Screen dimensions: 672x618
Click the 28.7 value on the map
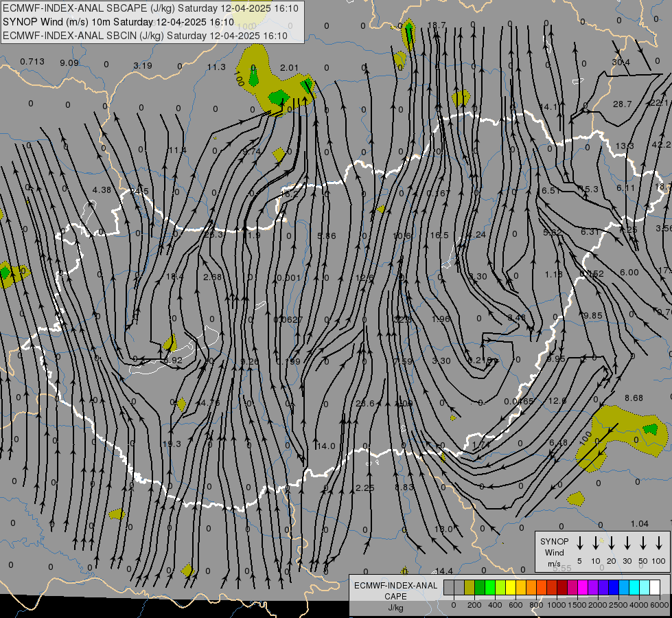(623, 104)
